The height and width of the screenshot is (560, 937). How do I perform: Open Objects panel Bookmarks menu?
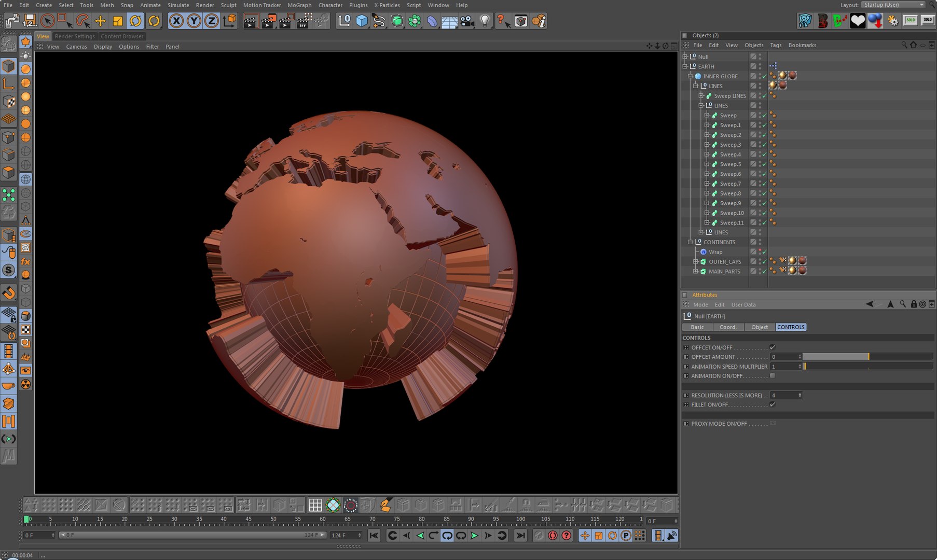(x=802, y=45)
